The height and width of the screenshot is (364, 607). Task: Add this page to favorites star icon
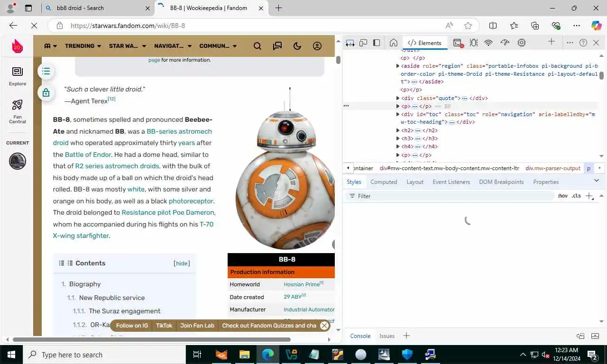coord(468,26)
